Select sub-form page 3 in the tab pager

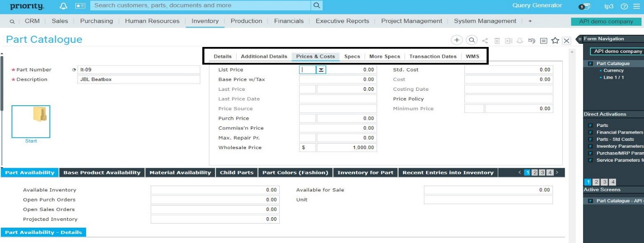pyautogui.click(x=542, y=173)
